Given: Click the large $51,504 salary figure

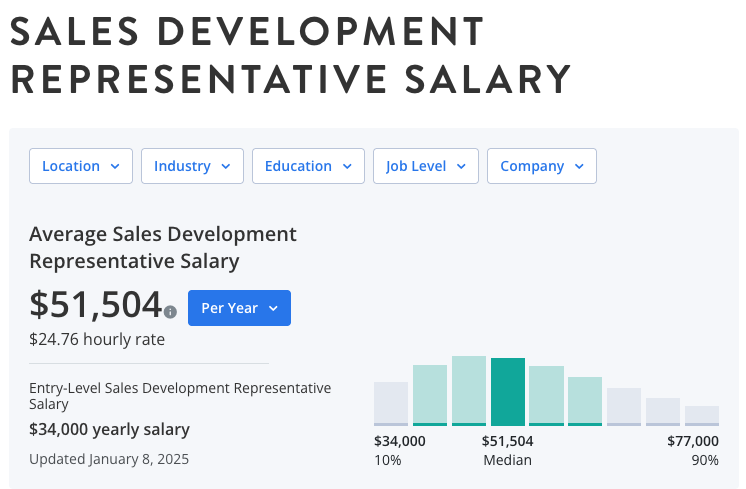Looking at the screenshot, I should (95, 304).
